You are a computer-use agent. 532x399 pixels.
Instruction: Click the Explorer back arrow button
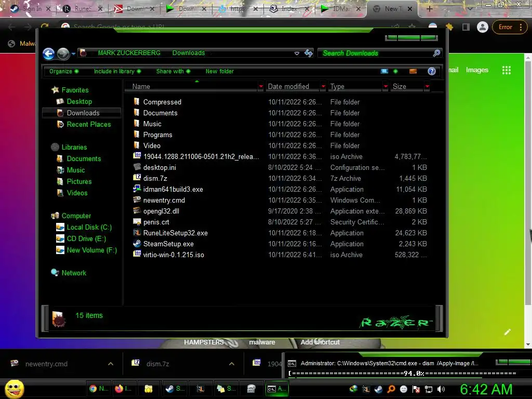click(x=48, y=54)
